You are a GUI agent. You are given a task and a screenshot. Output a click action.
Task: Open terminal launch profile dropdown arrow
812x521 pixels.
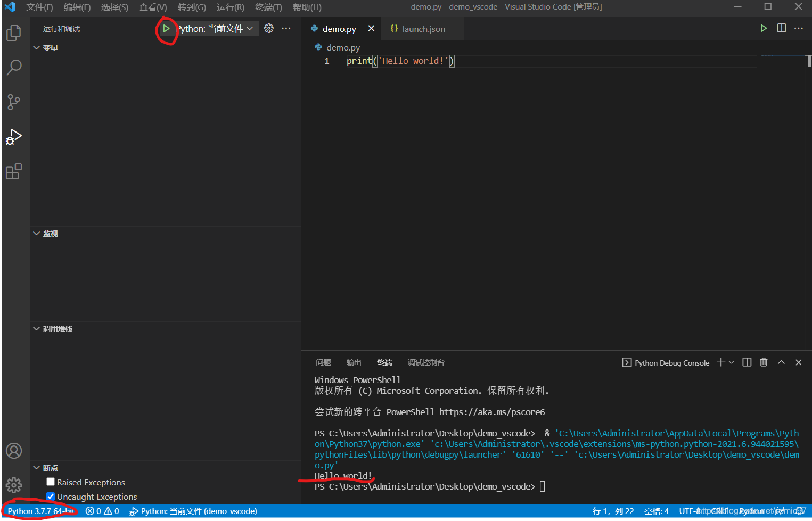(732, 362)
